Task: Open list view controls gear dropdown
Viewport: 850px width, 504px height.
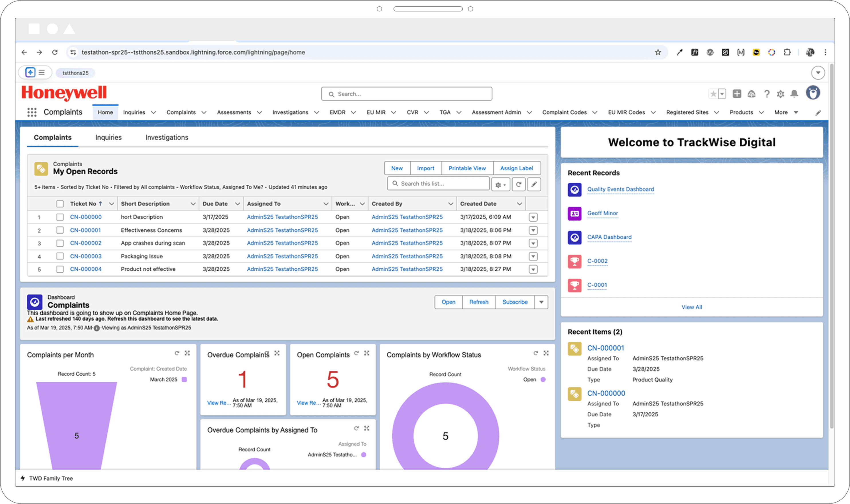Action: click(501, 185)
